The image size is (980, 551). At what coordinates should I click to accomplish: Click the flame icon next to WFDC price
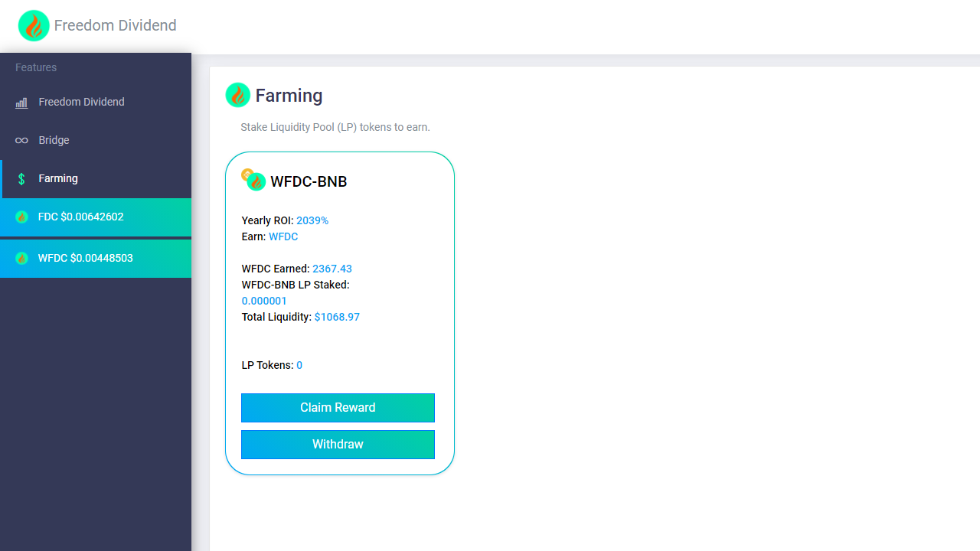[x=21, y=259]
